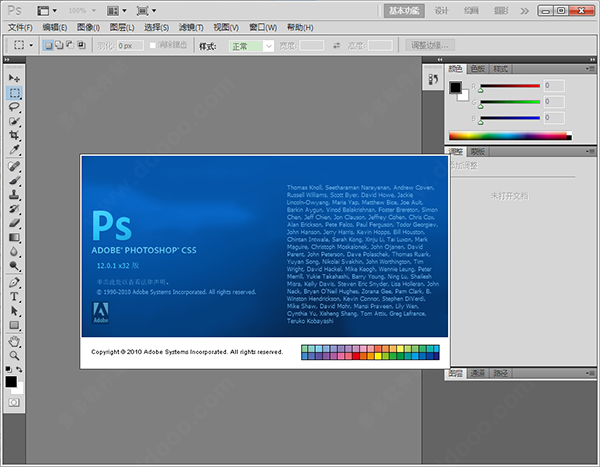Select the Pen tool
The height and width of the screenshot is (467, 600).
click(14, 282)
